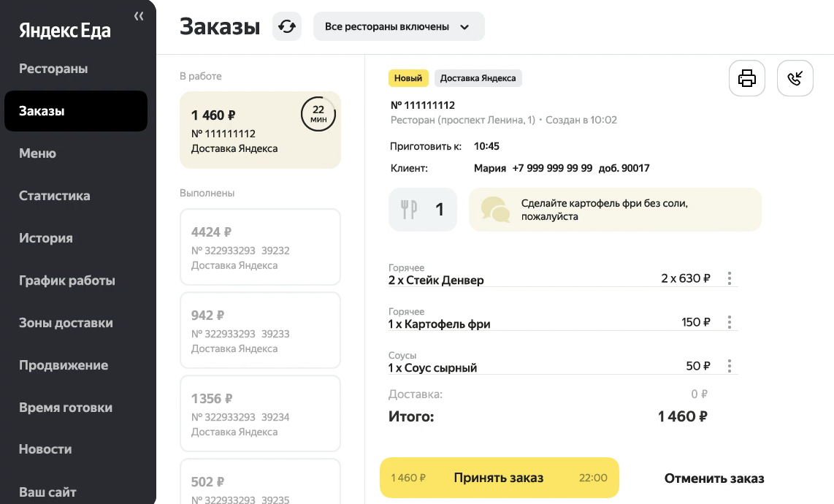Click Отменить заказ
This screenshot has height=504, width=834.
[714, 478]
